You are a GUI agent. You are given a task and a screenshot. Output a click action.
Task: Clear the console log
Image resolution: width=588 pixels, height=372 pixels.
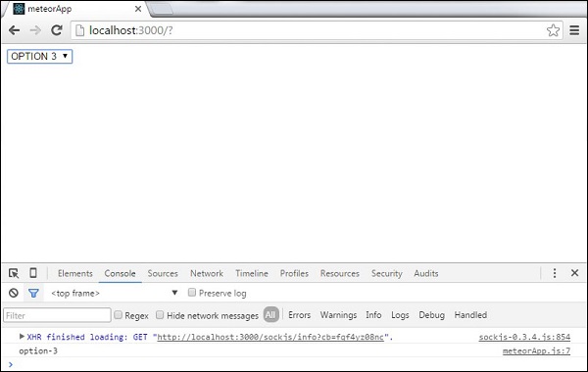tap(14, 293)
